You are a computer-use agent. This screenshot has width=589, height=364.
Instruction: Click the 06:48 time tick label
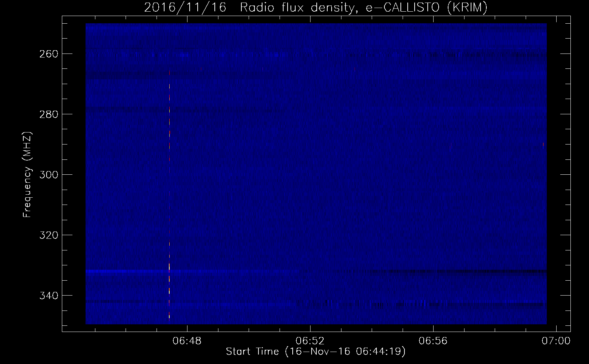click(187, 341)
